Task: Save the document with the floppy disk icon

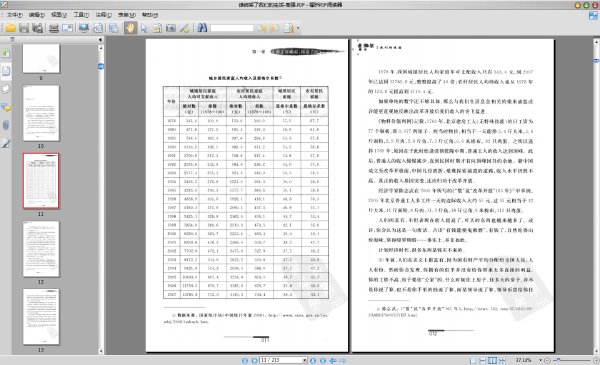Action: [24, 28]
